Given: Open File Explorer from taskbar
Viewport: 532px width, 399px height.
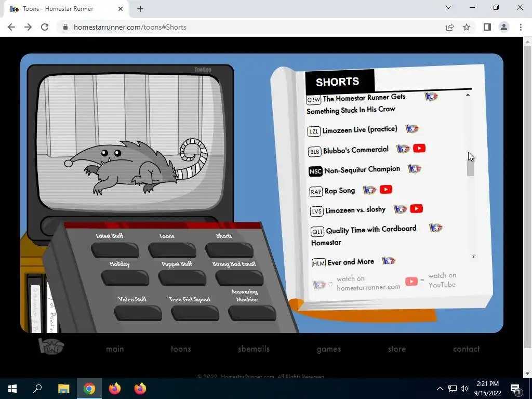Looking at the screenshot, I should pos(63,389).
